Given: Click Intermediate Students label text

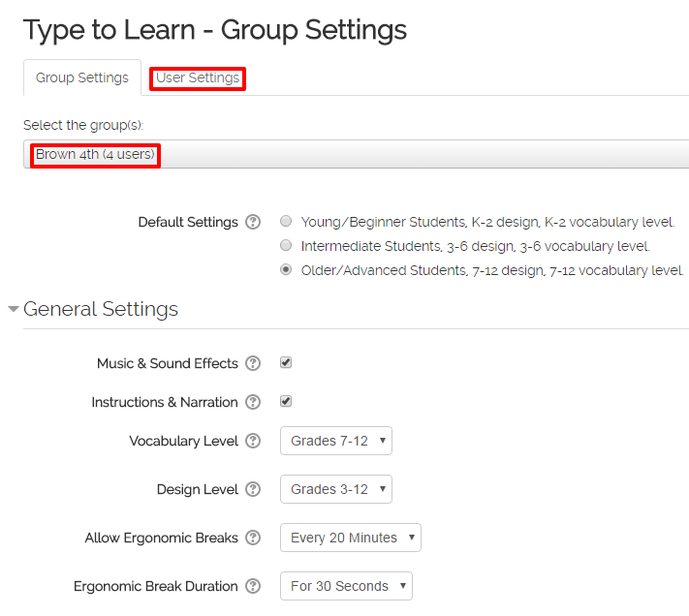Looking at the screenshot, I should click(x=475, y=246).
